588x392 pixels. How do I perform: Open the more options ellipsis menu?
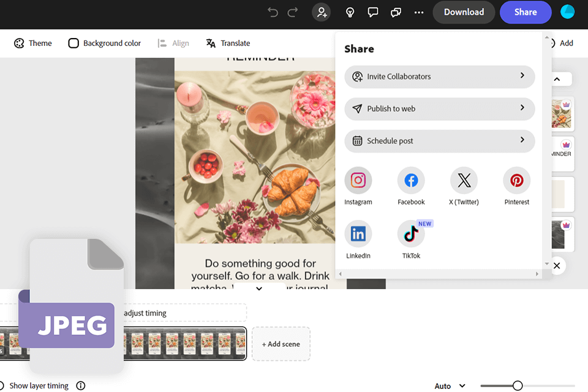(x=419, y=12)
